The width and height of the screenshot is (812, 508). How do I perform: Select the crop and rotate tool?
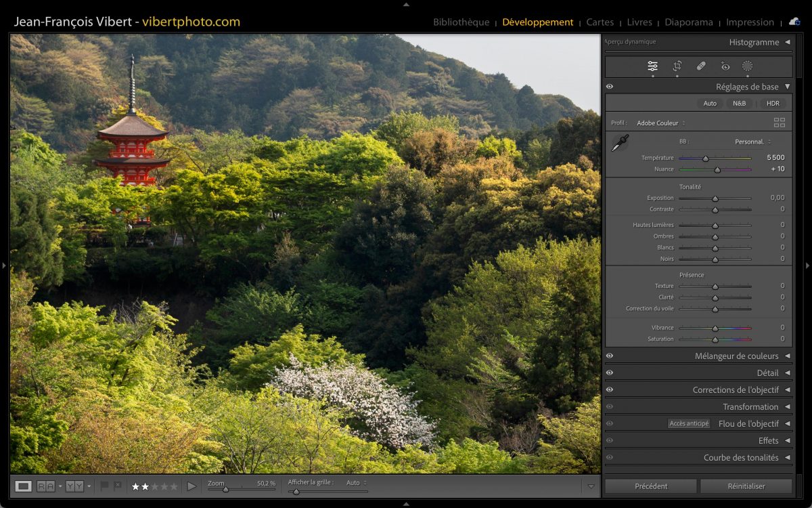tap(677, 66)
